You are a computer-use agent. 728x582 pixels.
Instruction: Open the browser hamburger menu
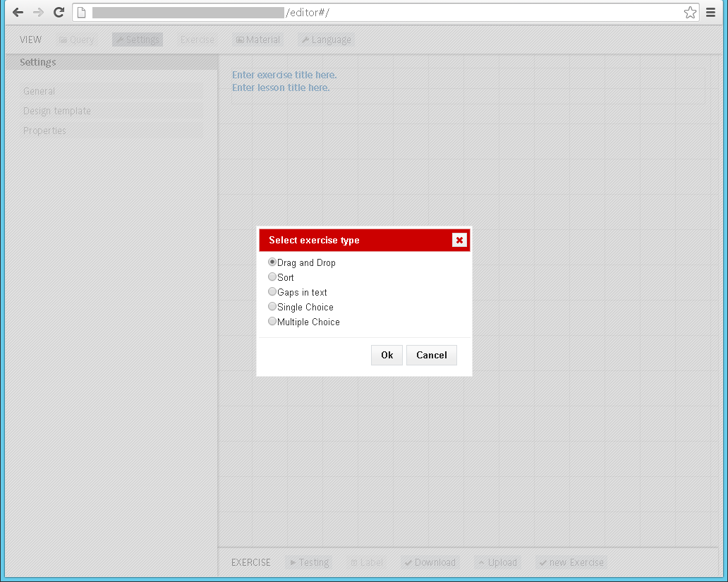coord(710,13)
